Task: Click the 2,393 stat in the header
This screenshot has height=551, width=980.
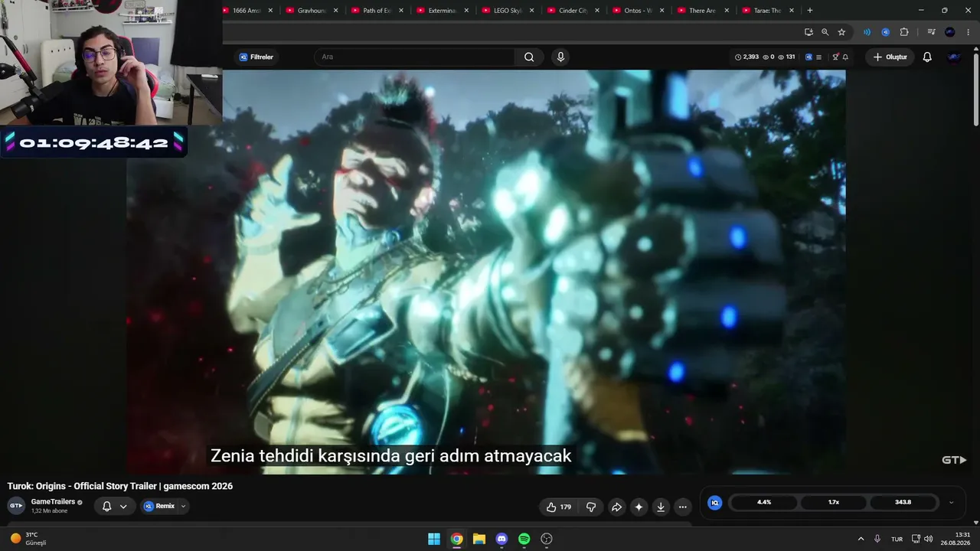Action: pos(746,57)
